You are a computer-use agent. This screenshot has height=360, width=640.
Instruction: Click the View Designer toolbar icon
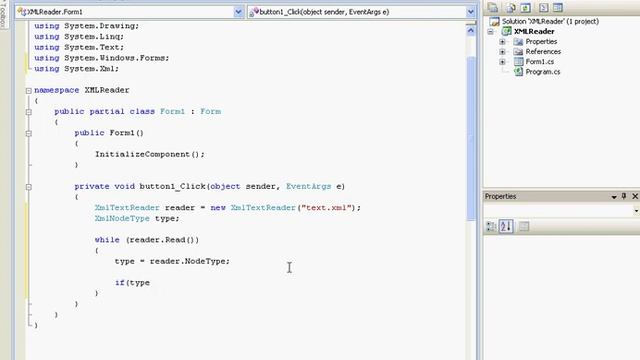pos(558,7)
